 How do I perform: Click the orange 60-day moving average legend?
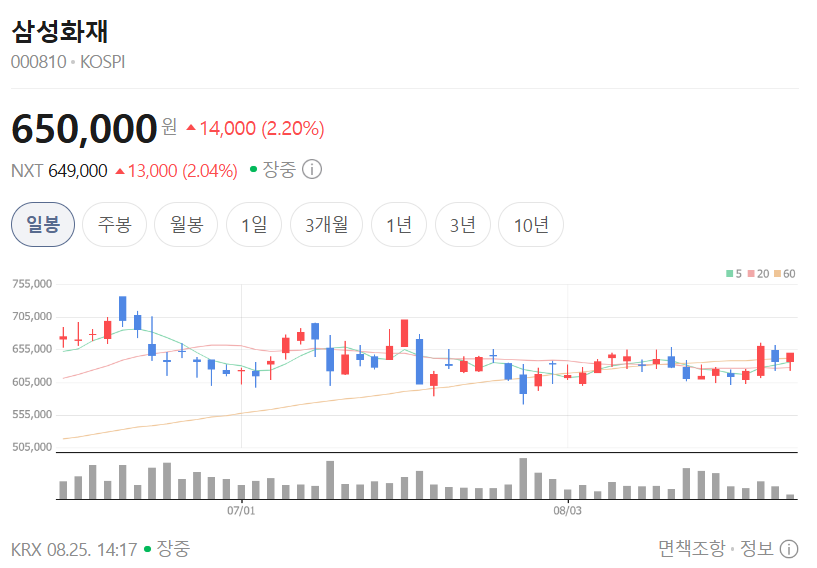click(x=785, y=274)
